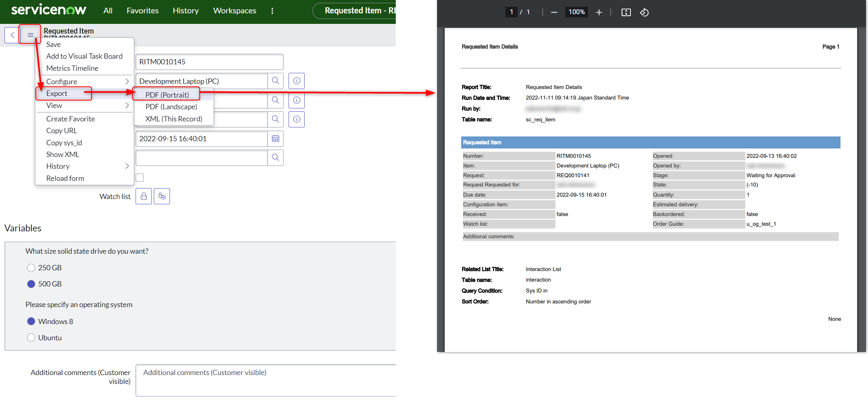Zoom in on the PDF with plus button
This screenshot has width=868, height=407.
pos(599,12)
